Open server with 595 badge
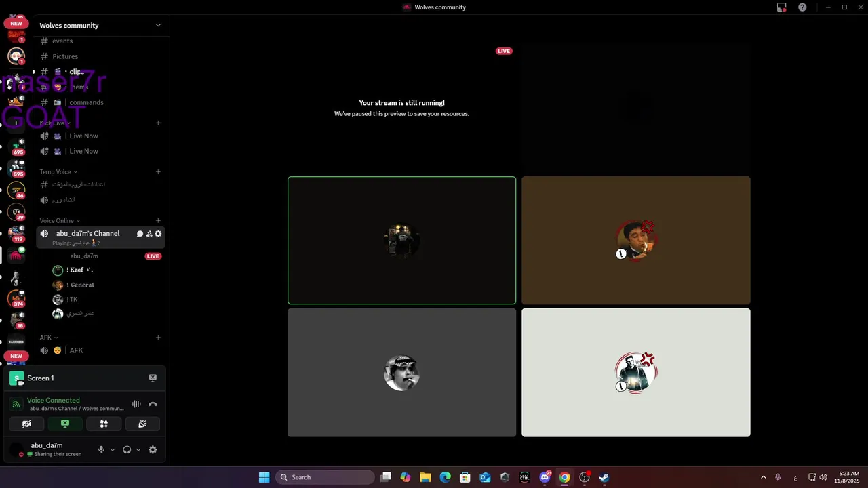The width and height of the screenshot is (868, 488). coord(16,168)
